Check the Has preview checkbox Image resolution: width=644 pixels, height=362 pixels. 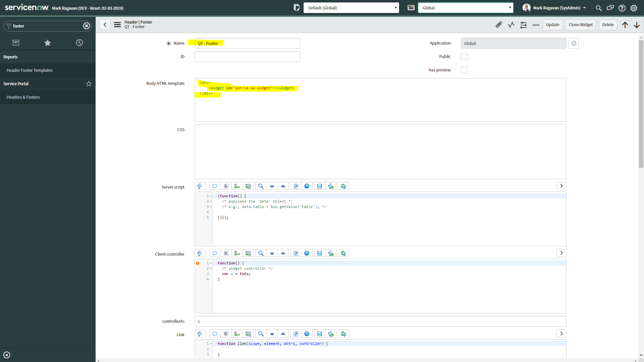[x=464, y=70]
